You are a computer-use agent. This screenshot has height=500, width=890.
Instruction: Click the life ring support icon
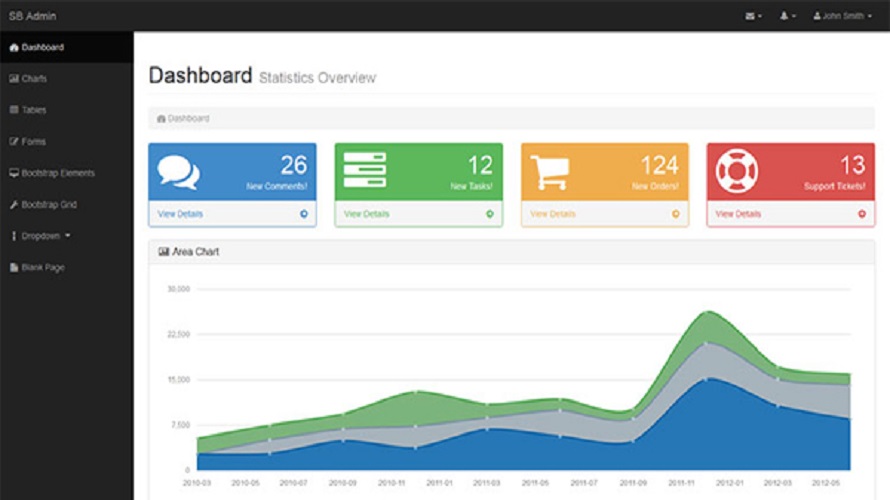tap(737, 171)
